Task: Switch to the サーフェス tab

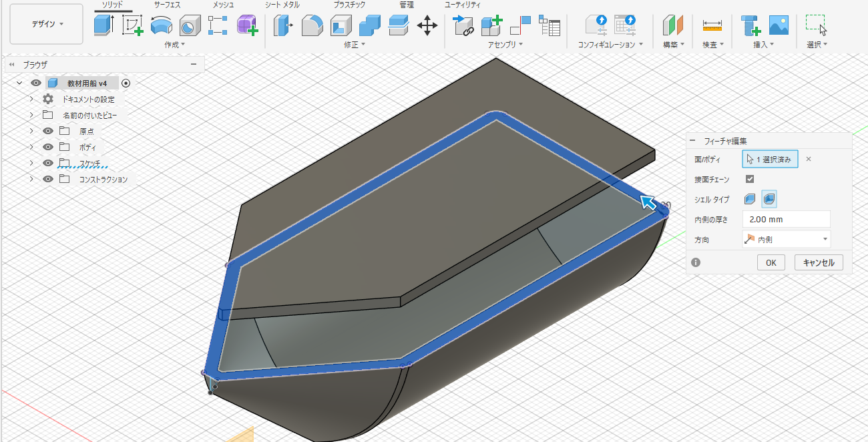Action: [167, 5]
